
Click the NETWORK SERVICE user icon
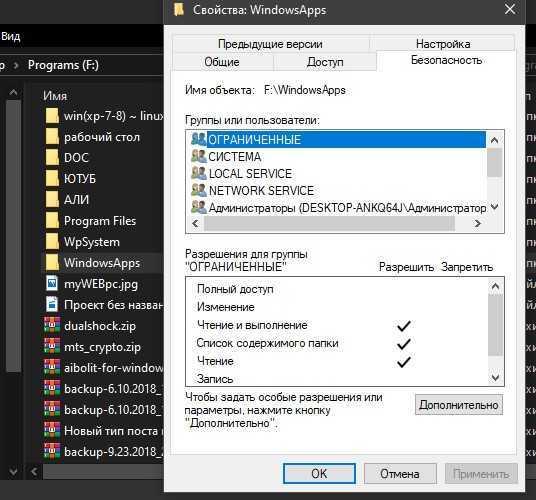(199, 190)
